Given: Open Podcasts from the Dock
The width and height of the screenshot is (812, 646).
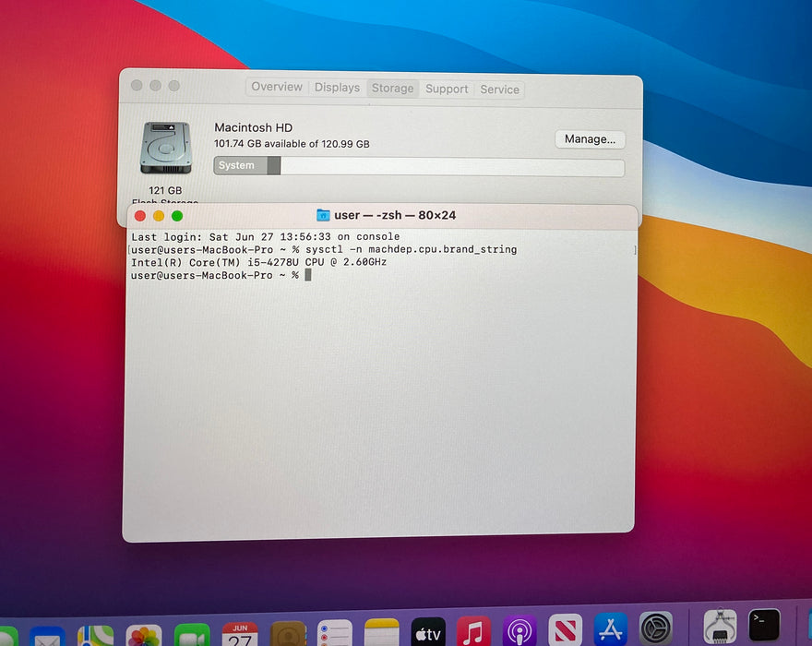Looking at the screenshot, I should [x=519, y=630].
